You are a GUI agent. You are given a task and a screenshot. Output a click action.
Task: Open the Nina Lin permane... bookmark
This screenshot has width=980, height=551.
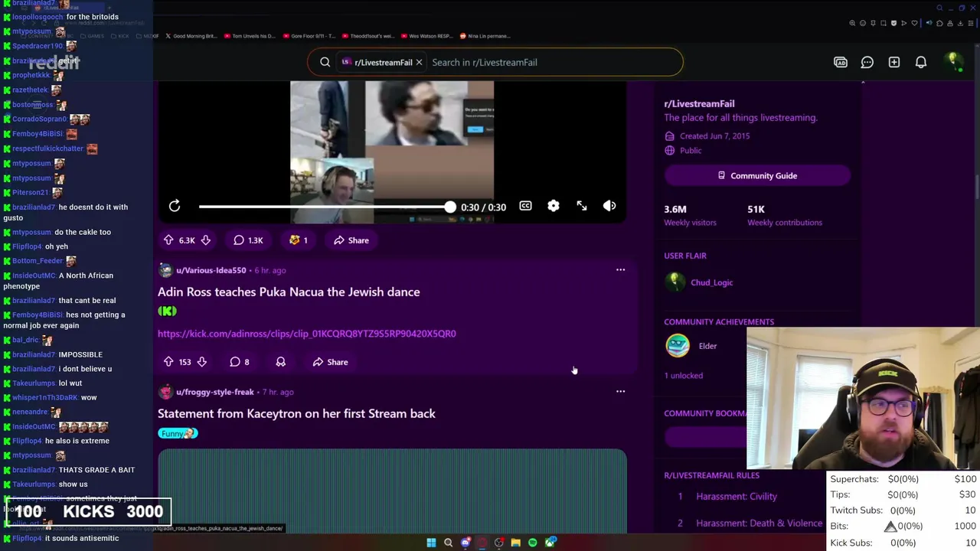coord(485,36)
